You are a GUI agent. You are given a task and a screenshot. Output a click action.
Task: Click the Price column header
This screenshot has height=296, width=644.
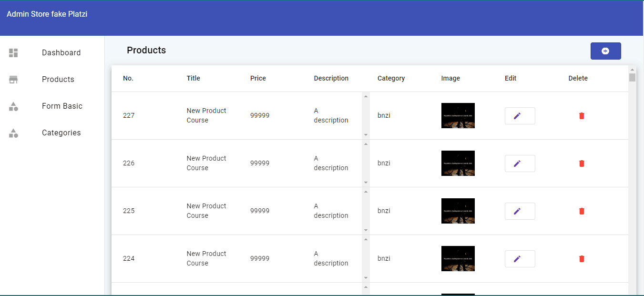[x=258, y=78]
